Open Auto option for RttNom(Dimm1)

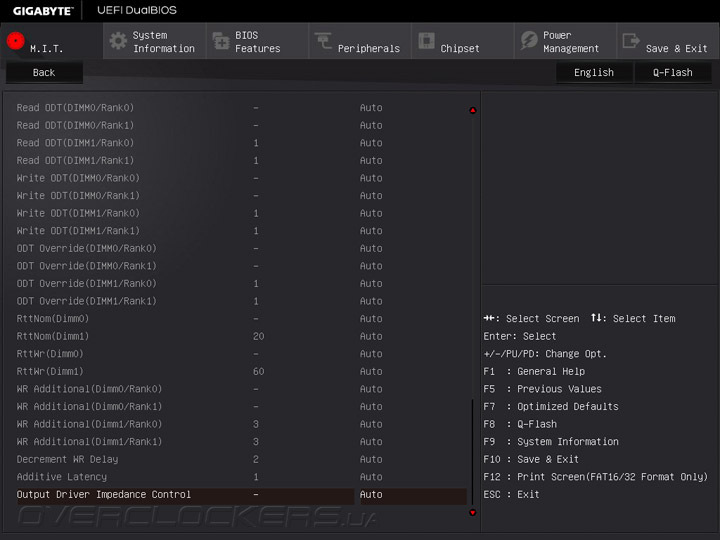(x=371, y=336)
